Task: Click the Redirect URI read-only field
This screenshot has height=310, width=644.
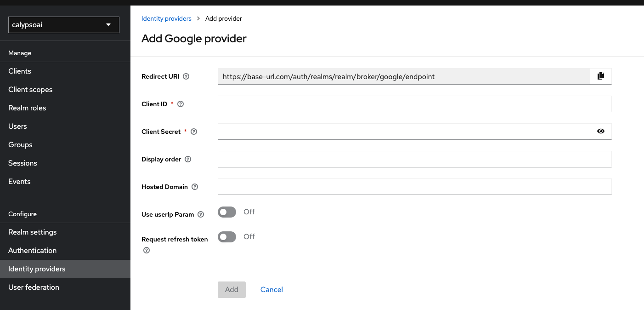Action: click(x=404, y=76)
